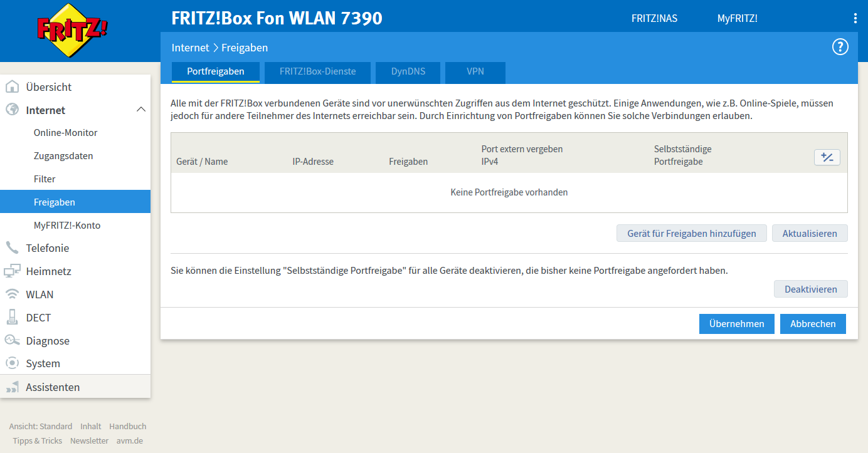Open the Tipps & Tricks link
Screen dimensions: 868x453
pyautogui.click(x=38, y=440)
